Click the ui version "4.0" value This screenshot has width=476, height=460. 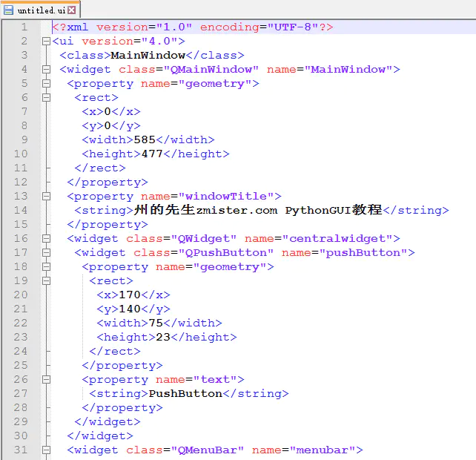click(x=159, y=42)
